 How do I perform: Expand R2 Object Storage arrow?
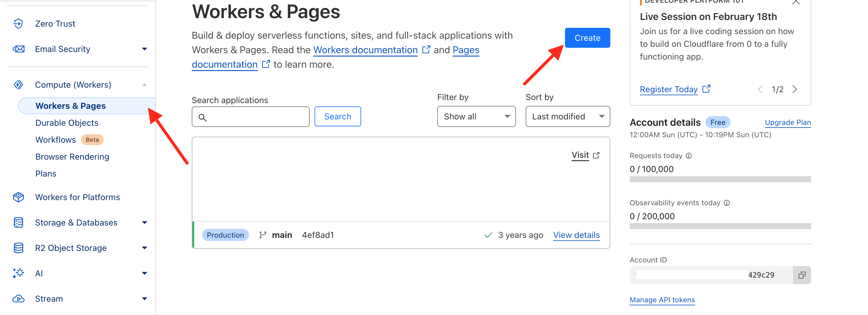coord(145,248)
